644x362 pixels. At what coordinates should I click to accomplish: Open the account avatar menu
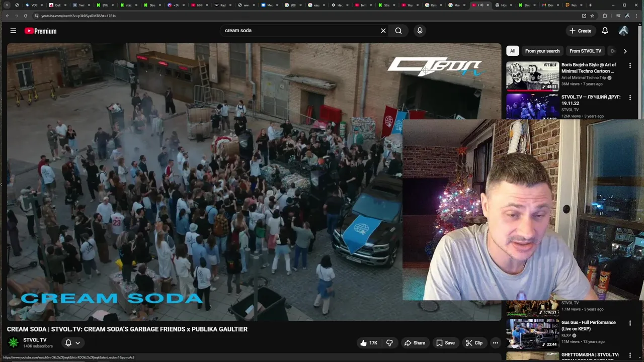[623, 31]
